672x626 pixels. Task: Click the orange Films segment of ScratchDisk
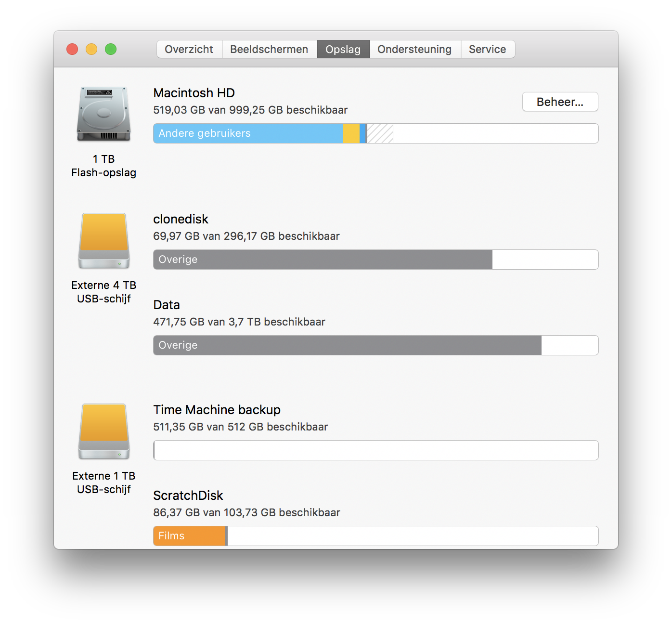click(x=189, y=536)
